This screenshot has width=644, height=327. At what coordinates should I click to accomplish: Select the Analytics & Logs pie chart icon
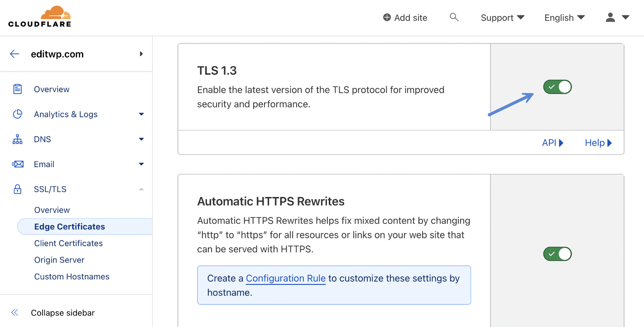pyautogui.click(x=17, y=114)
